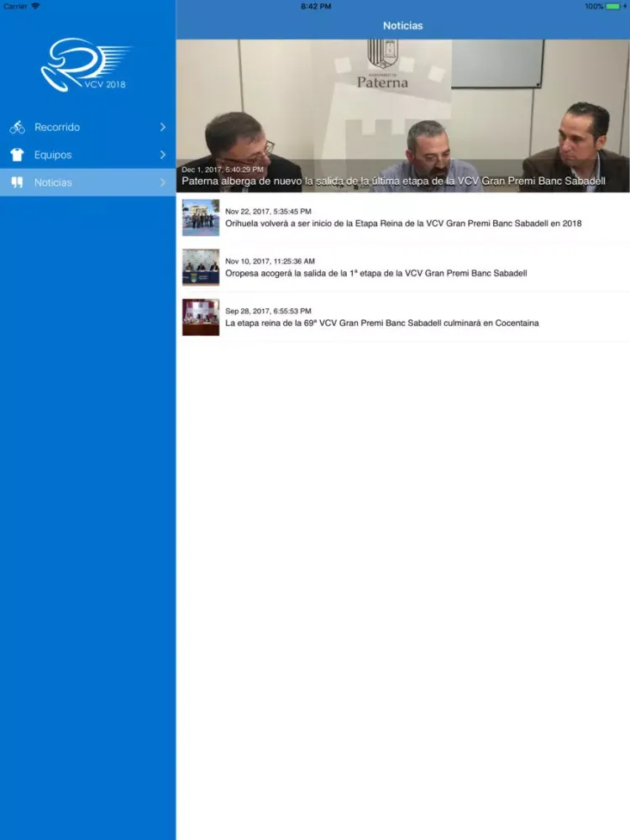Click the bicycle icon beside Recorrido
Viewport: 630px width, 840px height.
pyautogui.click(x=17, y=127)
